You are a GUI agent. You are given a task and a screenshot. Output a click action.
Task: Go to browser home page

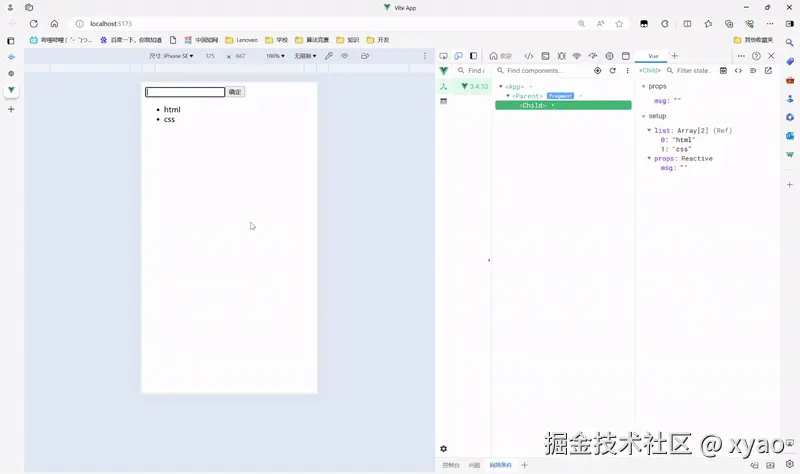[54, 23]
